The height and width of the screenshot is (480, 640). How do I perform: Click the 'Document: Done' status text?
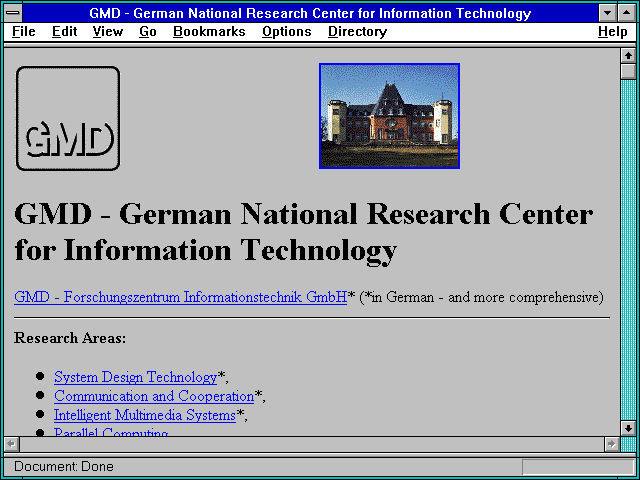(x=64, y=467)
